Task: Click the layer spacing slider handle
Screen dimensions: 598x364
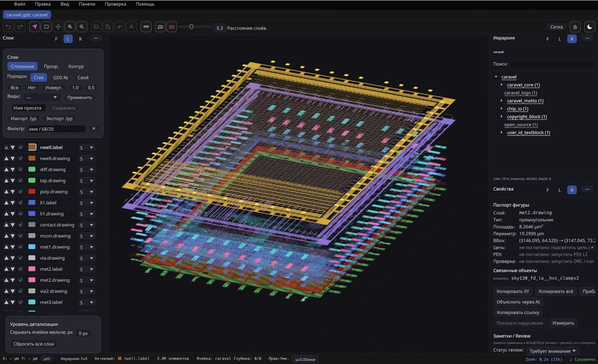Action: coord(191,27)
